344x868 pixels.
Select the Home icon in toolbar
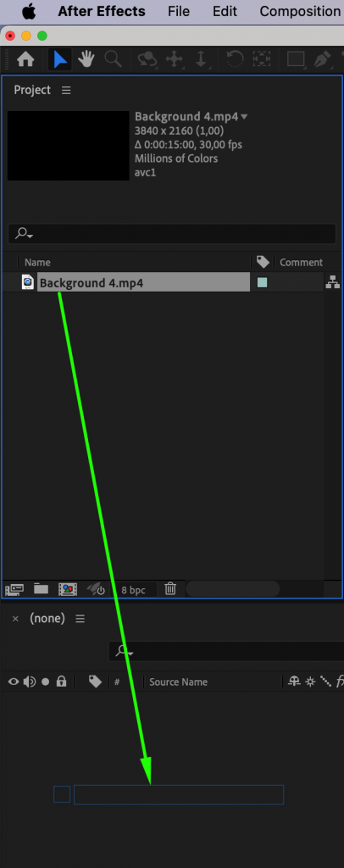click(26, 59)
